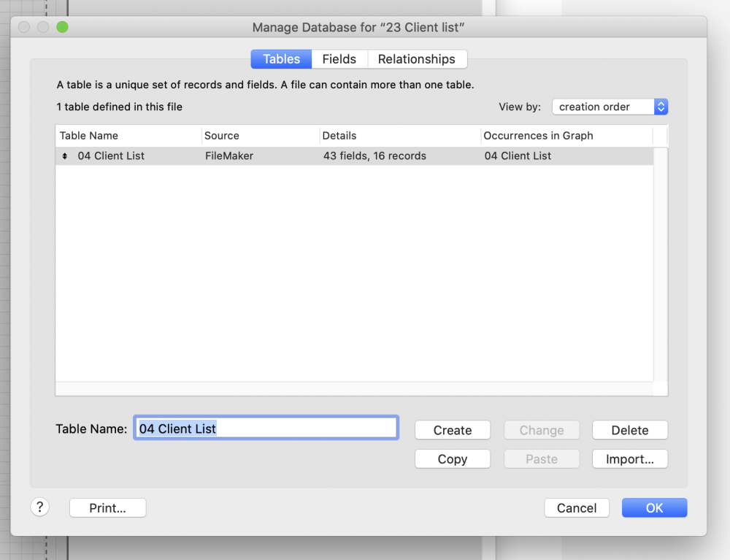Click the Copy button

click(453, 459)
